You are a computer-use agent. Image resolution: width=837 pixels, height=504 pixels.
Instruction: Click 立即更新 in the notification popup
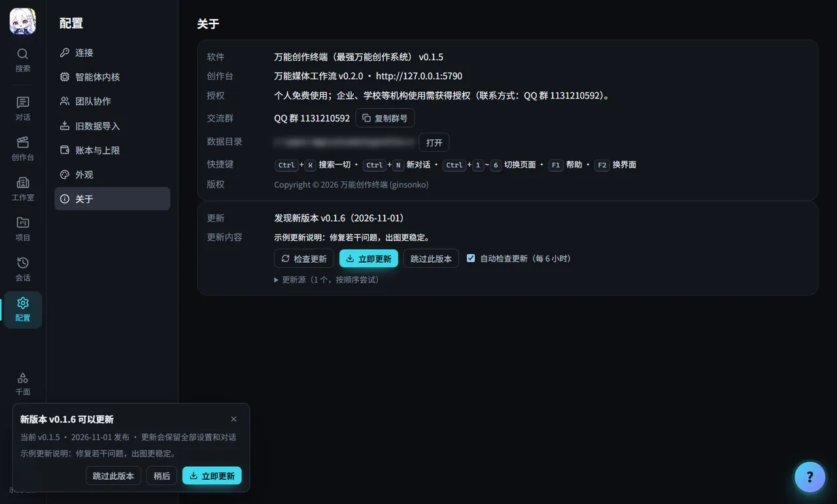pos(212,476)
